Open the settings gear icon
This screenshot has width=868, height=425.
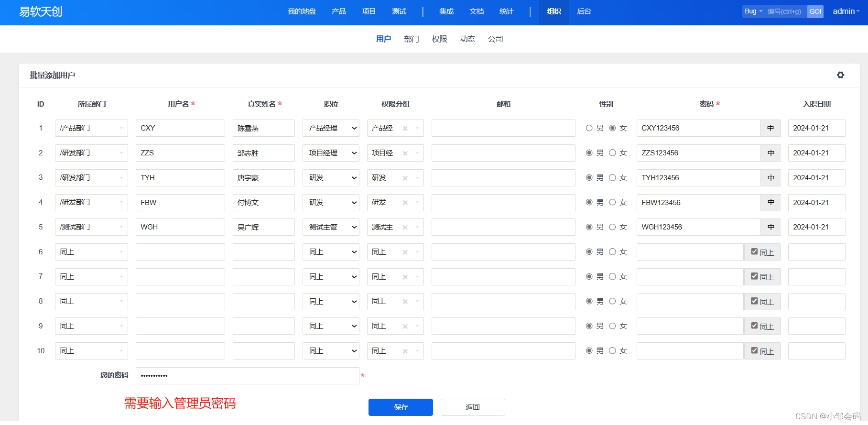click(840, 75)
